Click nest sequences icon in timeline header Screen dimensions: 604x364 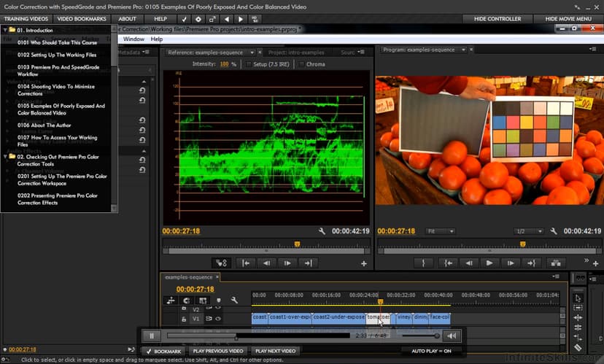pyautogui.click(x=171, y=301)
